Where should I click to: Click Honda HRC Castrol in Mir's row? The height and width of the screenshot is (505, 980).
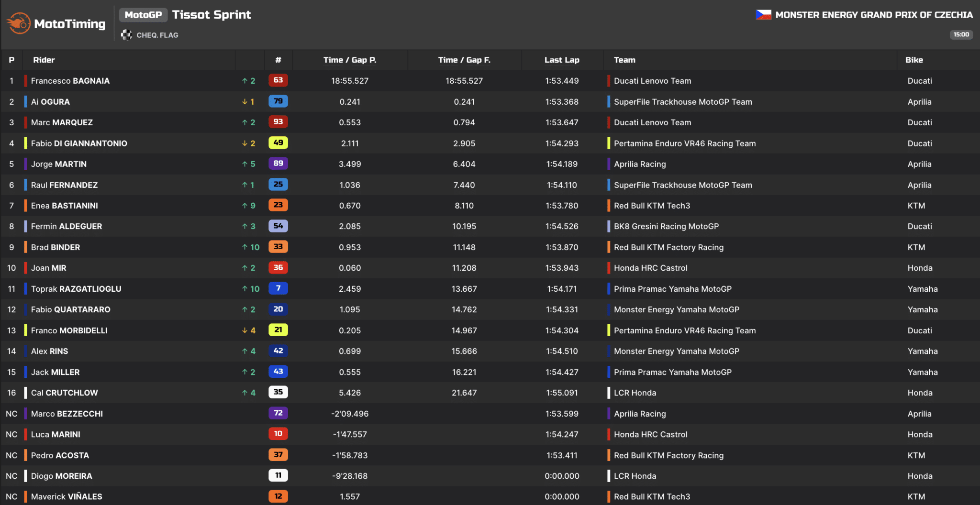(x=650, y=268)
